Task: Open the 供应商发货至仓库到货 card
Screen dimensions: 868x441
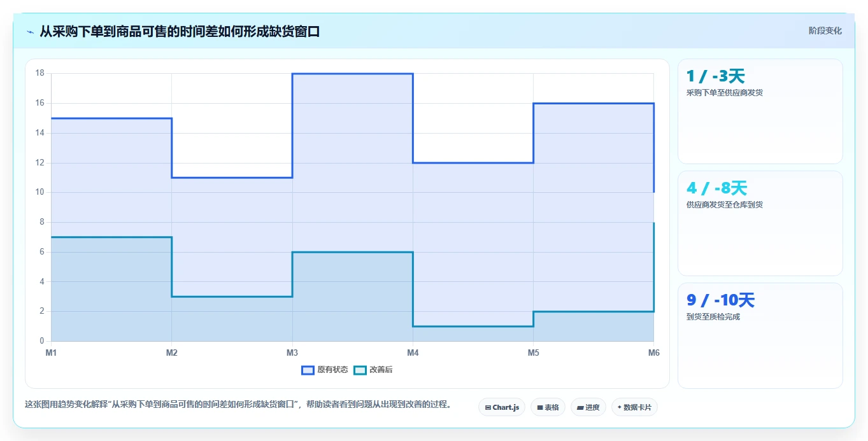Action: coord(760,223)
